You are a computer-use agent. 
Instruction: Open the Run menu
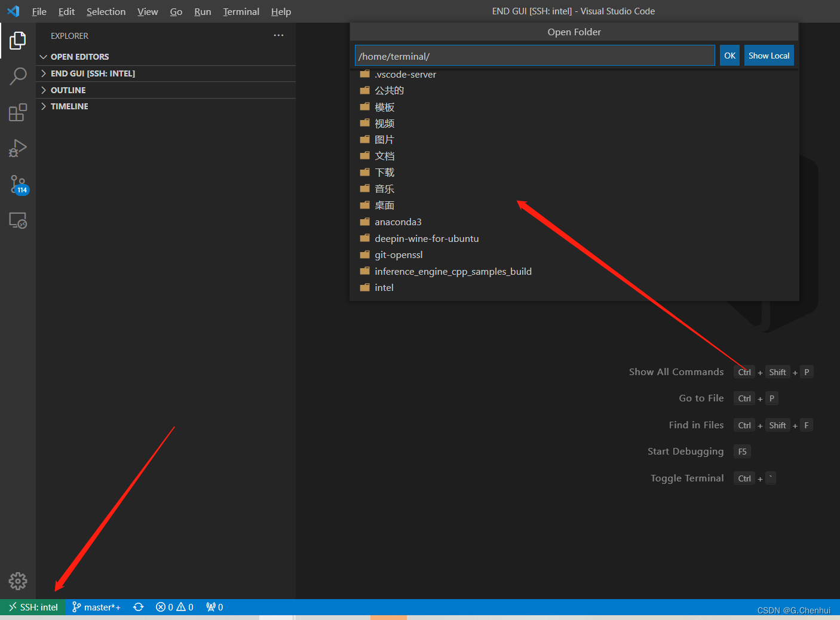(x=203, y=11)
